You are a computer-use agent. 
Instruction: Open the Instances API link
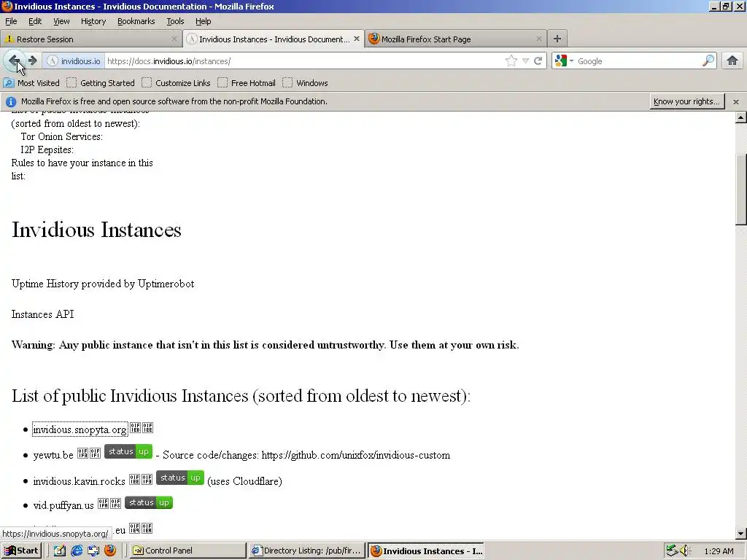pyautogui.click(x=43, y=314)
